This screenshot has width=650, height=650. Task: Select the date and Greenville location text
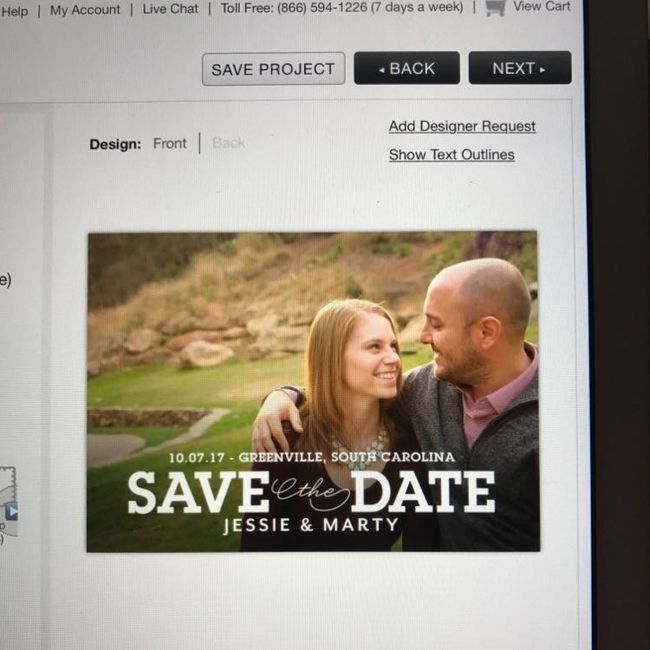coord(312,457)
